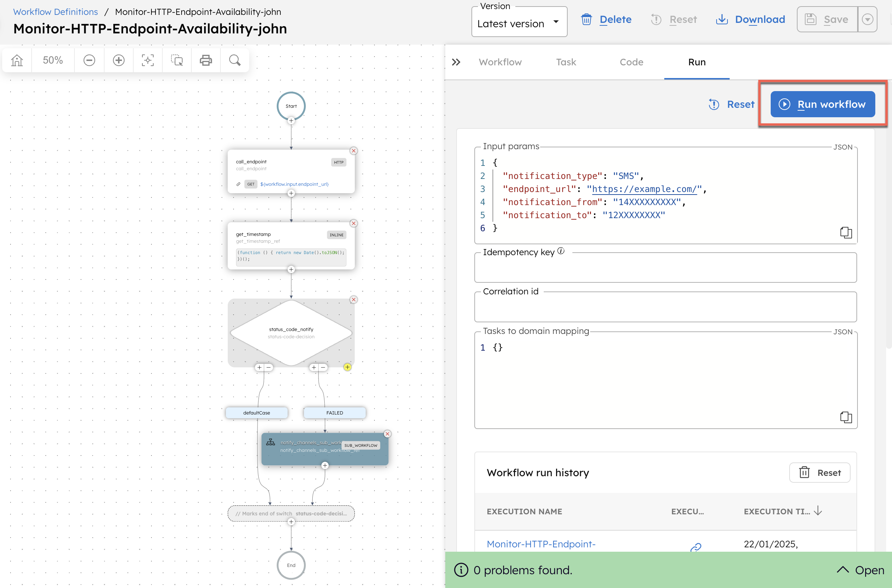Viewport: 892px width, 588px height.
Task: Open the Version dropdown
Action: pos(519,23)
